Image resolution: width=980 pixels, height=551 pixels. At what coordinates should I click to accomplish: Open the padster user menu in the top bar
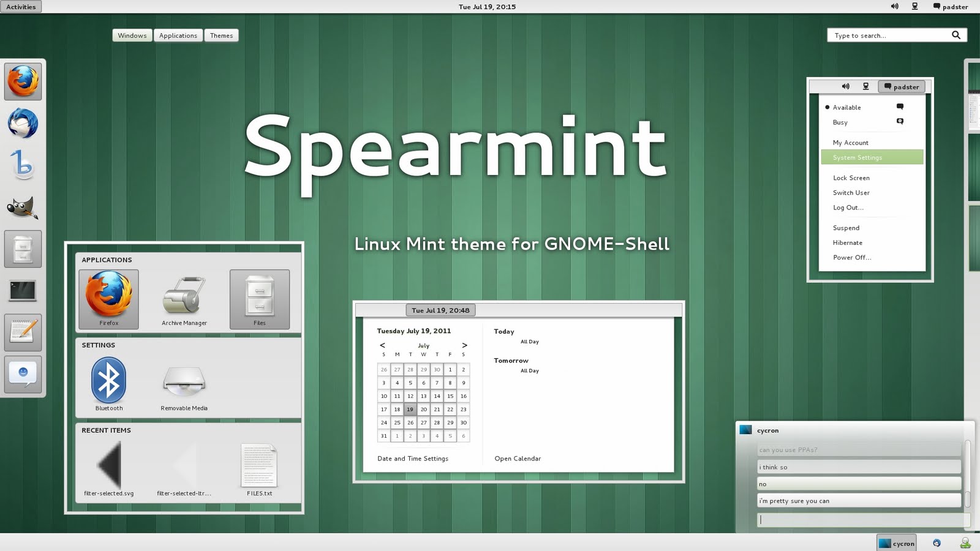[x=950, y=7]
